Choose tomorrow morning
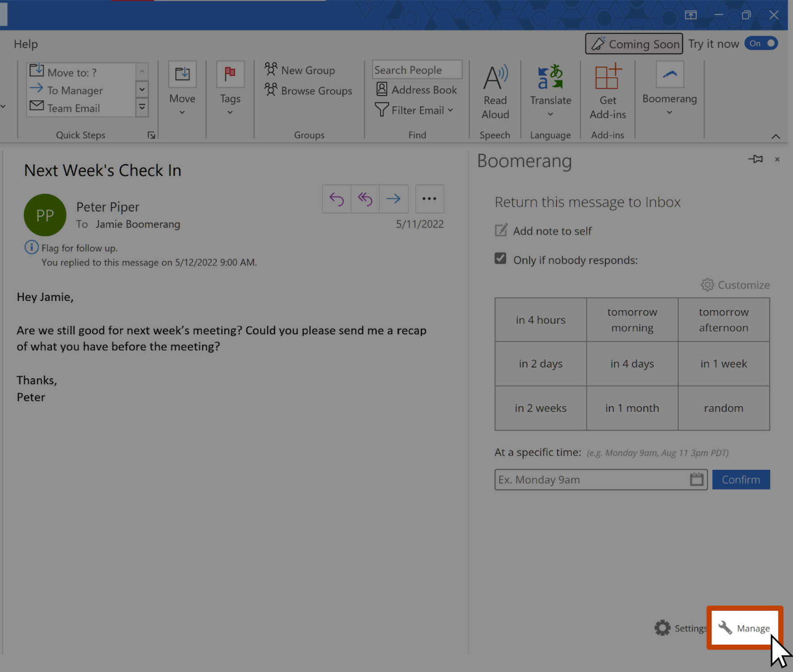The width and height of the screenshot is (793, 672). (632, 320)
